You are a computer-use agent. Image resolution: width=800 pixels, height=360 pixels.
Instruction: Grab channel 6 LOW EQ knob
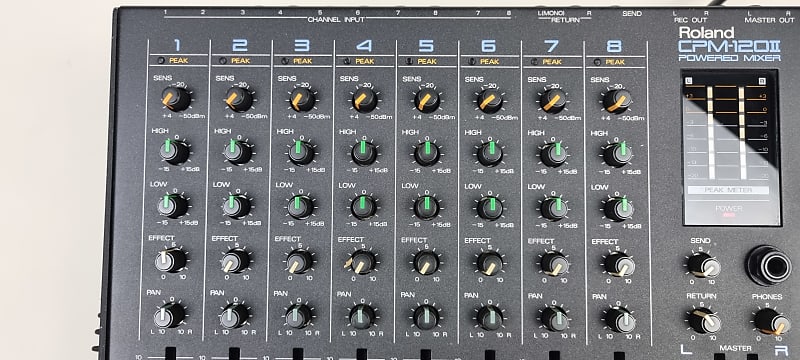coord(490,208)
